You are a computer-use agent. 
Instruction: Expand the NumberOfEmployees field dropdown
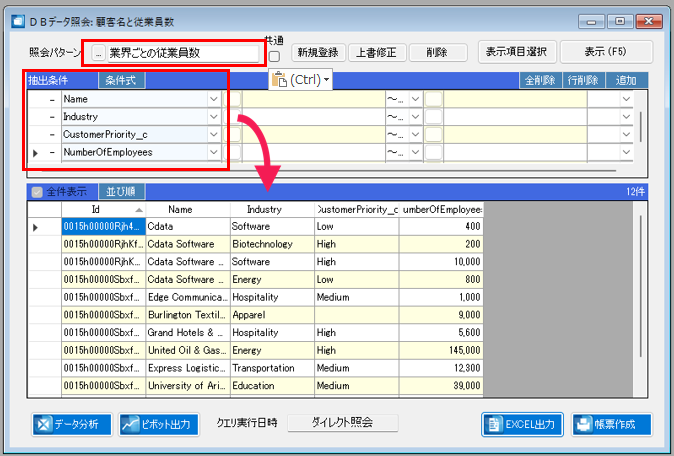(214, 152)
